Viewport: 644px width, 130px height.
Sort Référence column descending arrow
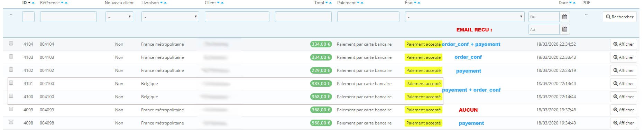click(62, 3)
